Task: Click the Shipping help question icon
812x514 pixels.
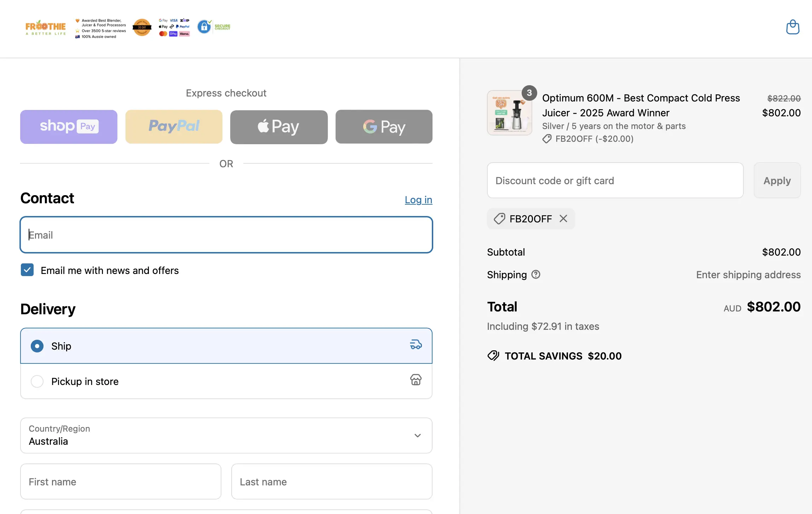Action: click(x=536, y=274)
